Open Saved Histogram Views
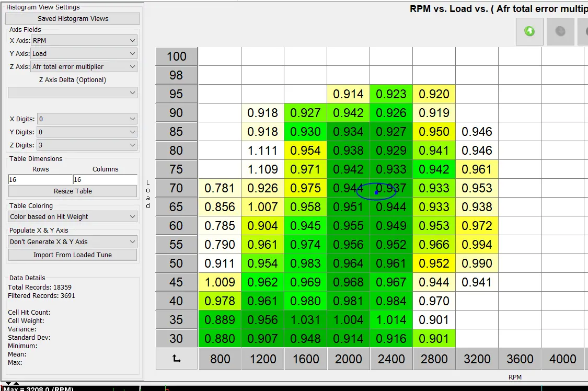Viewport: 588px width, 391px height. point(73,18)
